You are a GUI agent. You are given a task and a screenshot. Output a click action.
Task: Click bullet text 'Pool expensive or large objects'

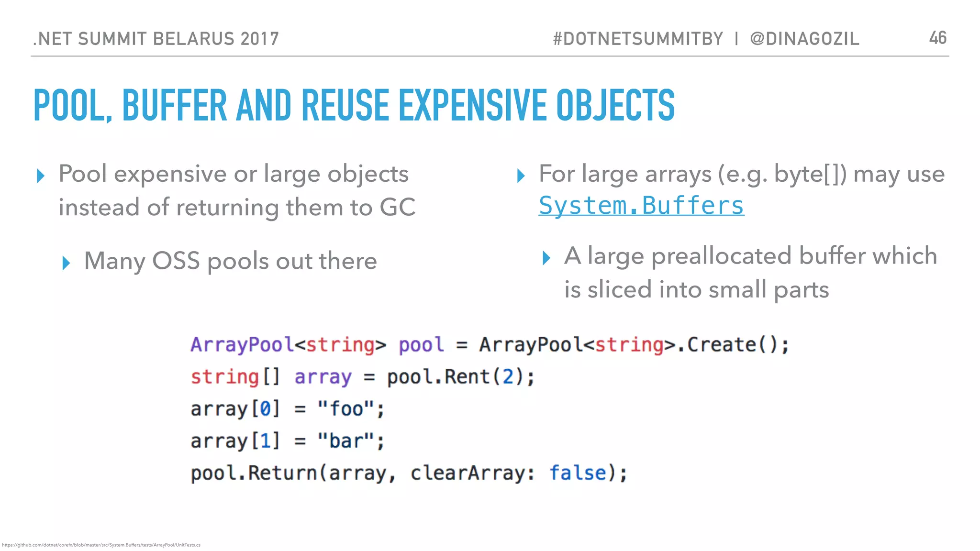[234, 174]
